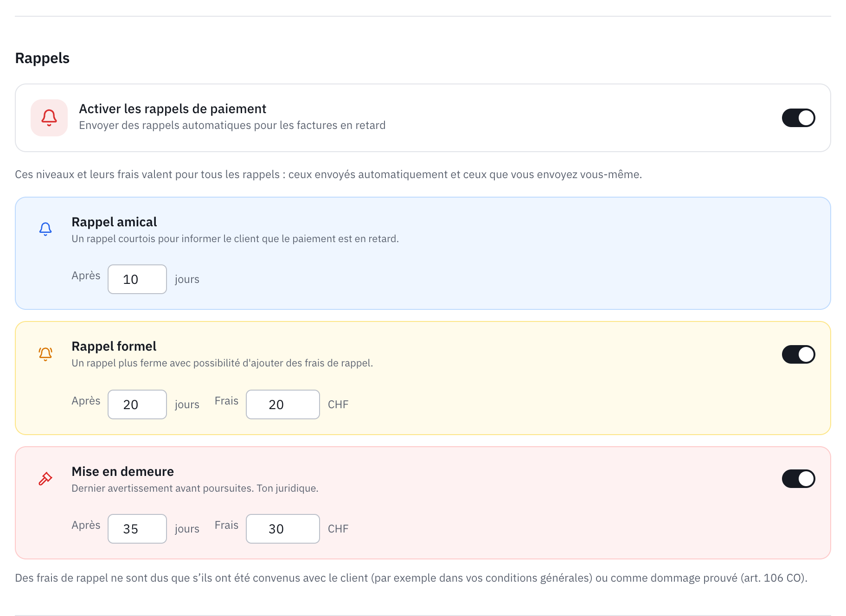Screen dimensions: 846x616
Task: Click the Rappel formel card title
Action: point(114,346)
